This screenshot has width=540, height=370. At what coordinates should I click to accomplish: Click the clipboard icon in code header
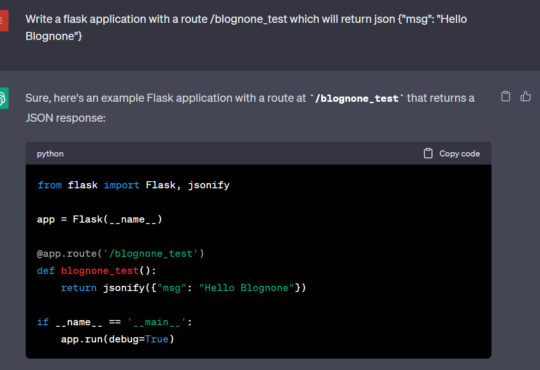tap(428, 153)
